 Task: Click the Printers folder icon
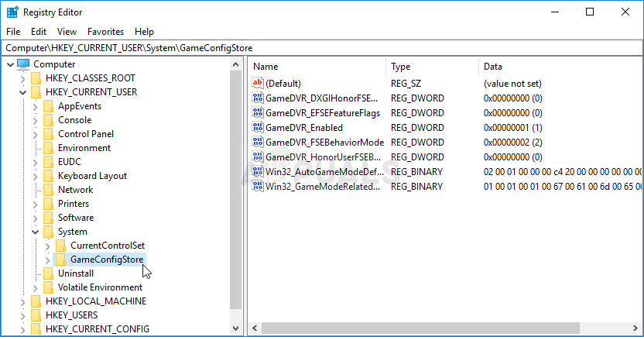point(49,204)
